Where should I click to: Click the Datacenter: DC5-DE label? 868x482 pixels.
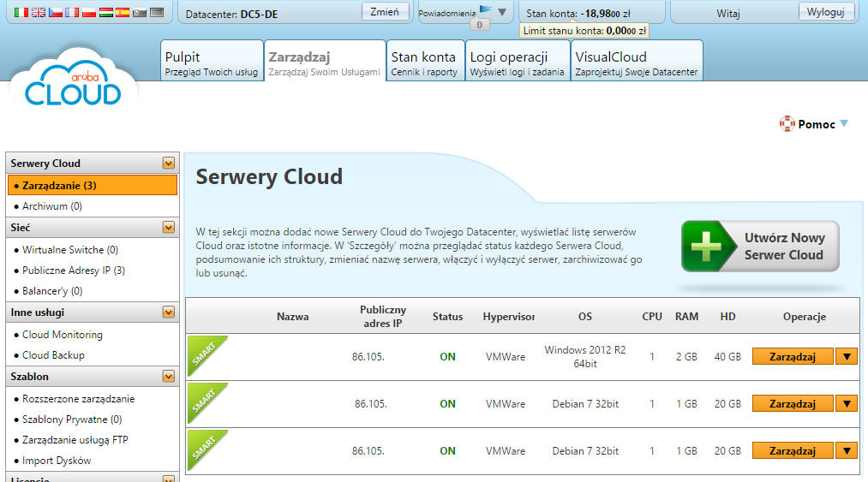231,15
